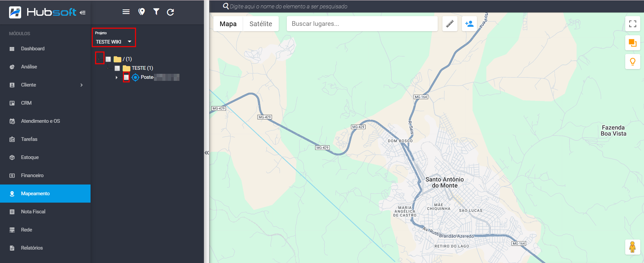The height and width of the screenshot is (263, 644).
Task: Select the ruler measure tool
Action: click(450, 24)
